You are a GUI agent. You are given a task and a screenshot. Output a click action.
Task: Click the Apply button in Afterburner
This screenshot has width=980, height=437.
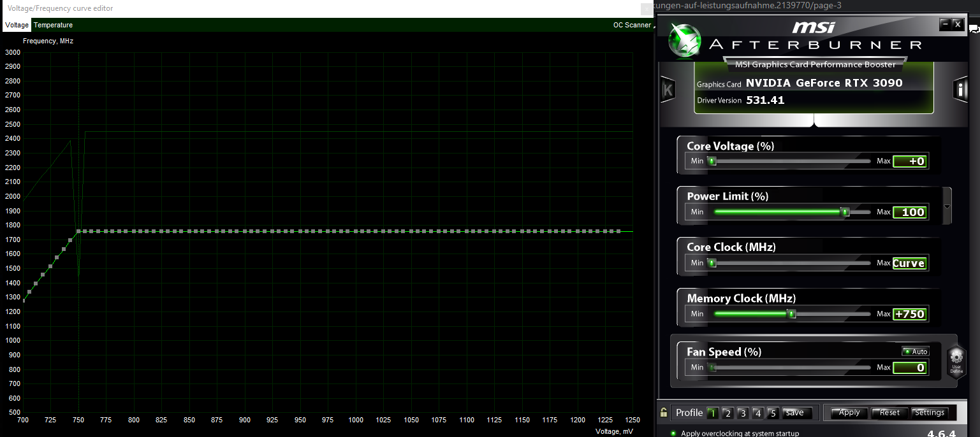click(849, 412)
